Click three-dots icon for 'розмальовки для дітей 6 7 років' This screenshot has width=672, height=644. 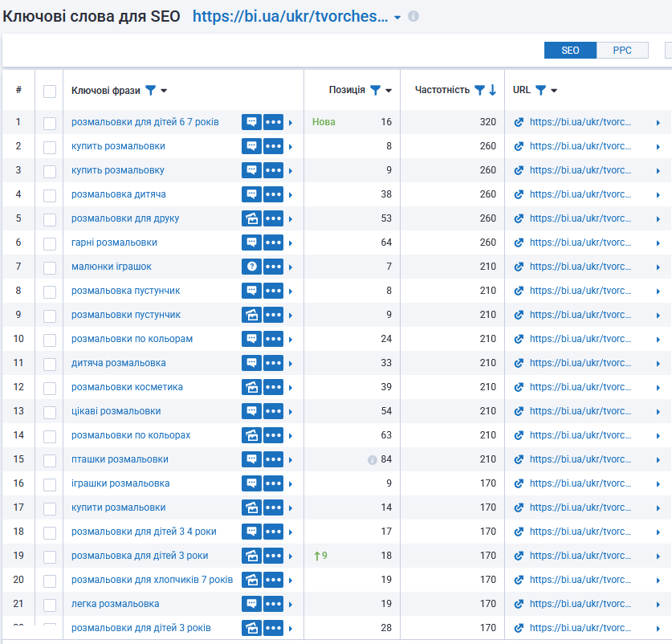[x=274, y=122]
